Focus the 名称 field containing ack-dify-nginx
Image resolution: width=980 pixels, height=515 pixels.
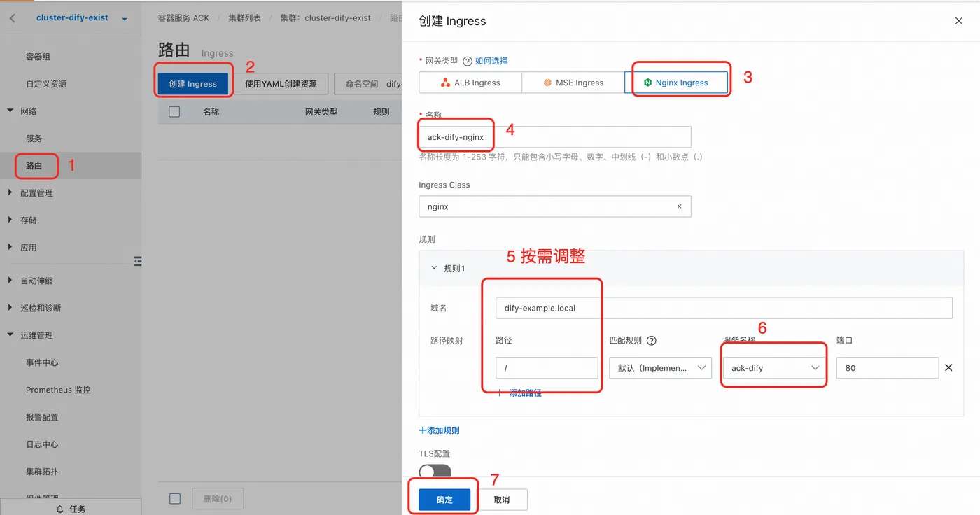point(555,137)
